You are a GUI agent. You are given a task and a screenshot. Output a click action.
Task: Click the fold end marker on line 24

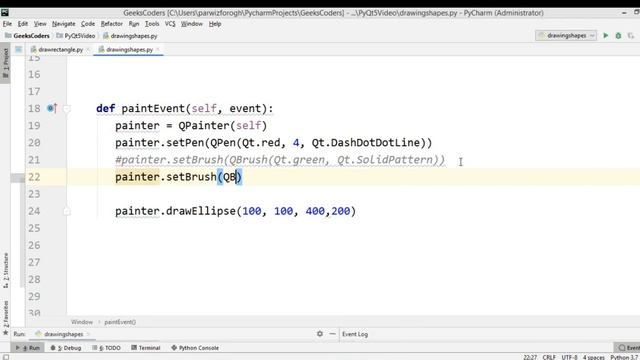coord(67,211)
